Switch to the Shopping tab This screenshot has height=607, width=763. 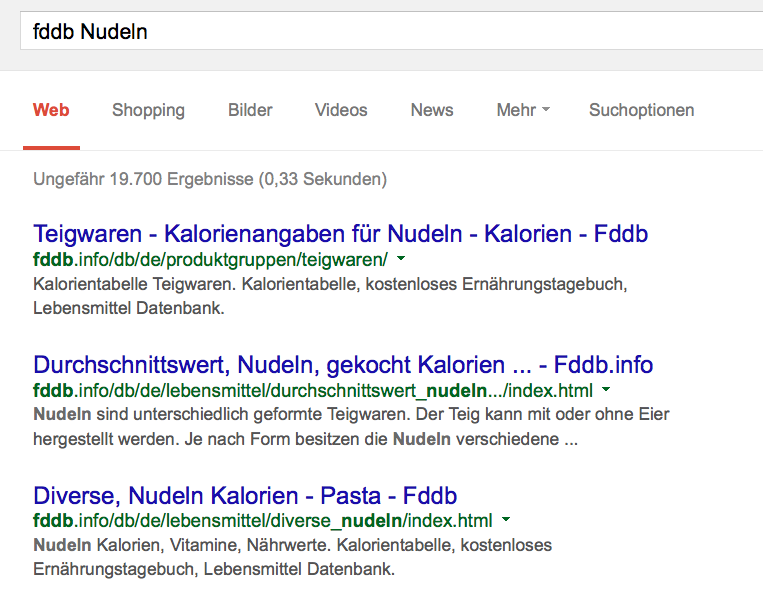pos(148,110)
